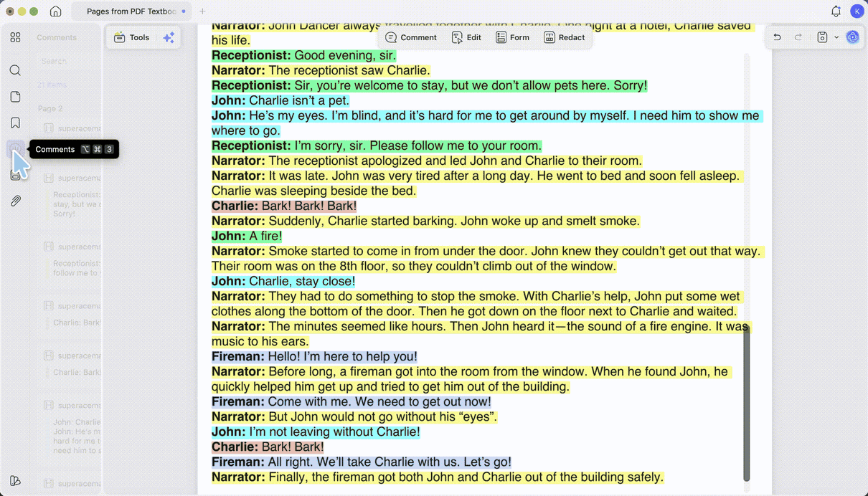Click highlight 'we don't allow pets here. Sorry!'
868x496 pixels.
point(550,85)
